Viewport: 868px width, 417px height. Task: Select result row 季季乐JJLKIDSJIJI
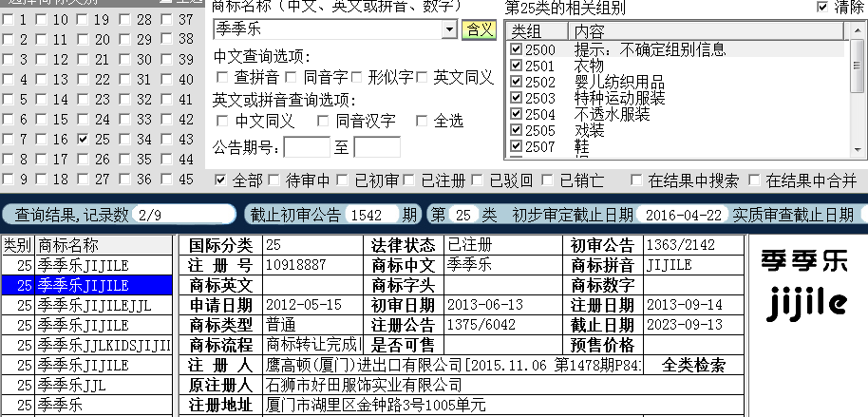(87, 345)
